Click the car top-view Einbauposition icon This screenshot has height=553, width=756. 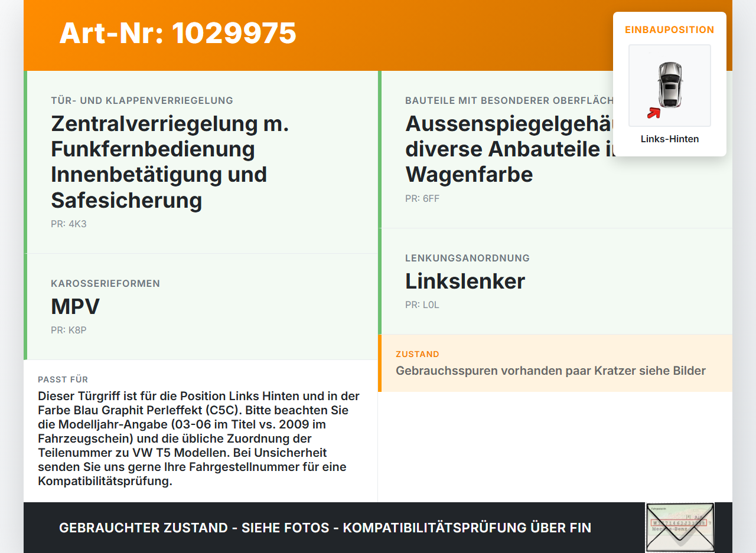point(669,86)
